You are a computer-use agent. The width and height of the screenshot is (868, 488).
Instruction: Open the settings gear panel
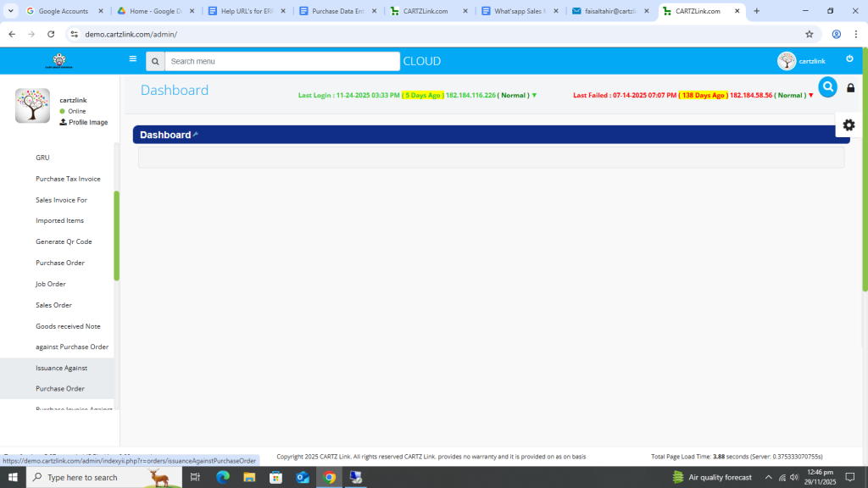click(x=849, y=125)
